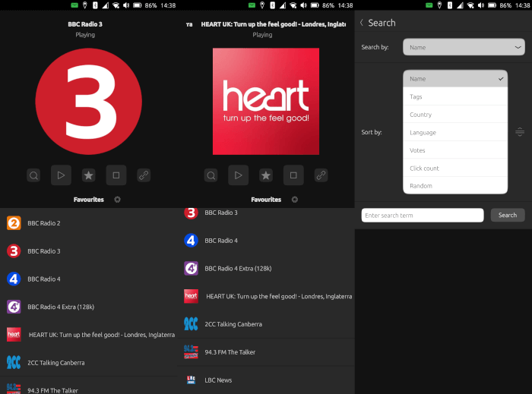Play the station in the BBC Radio 3 player
This screenshot has height=394, width=532.
coord(61,175)
